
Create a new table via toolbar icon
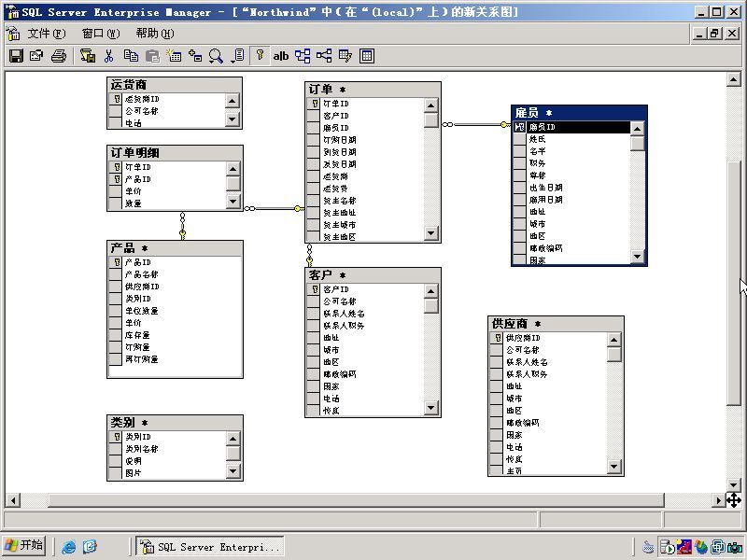[174, 56]
